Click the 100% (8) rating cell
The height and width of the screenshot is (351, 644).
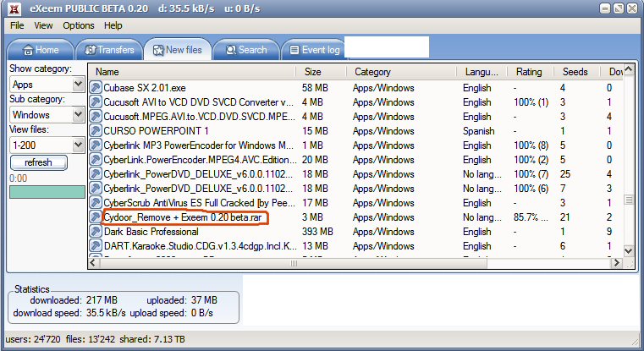[531, 145]
